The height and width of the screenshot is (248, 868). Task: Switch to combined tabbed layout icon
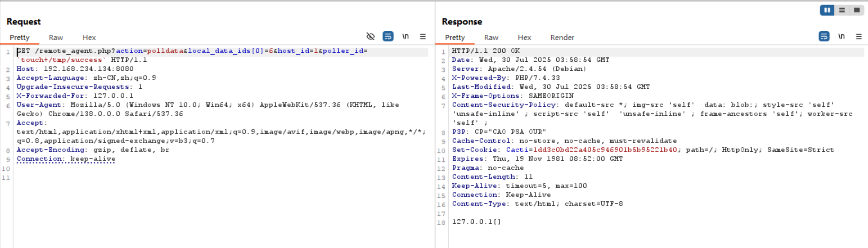[856, 10]
